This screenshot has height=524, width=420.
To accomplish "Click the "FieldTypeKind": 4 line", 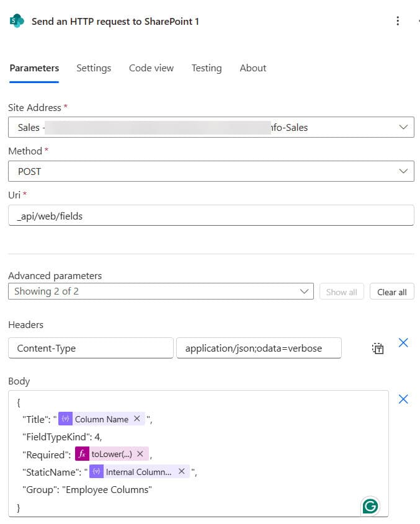I will click(x=62, y=437).
